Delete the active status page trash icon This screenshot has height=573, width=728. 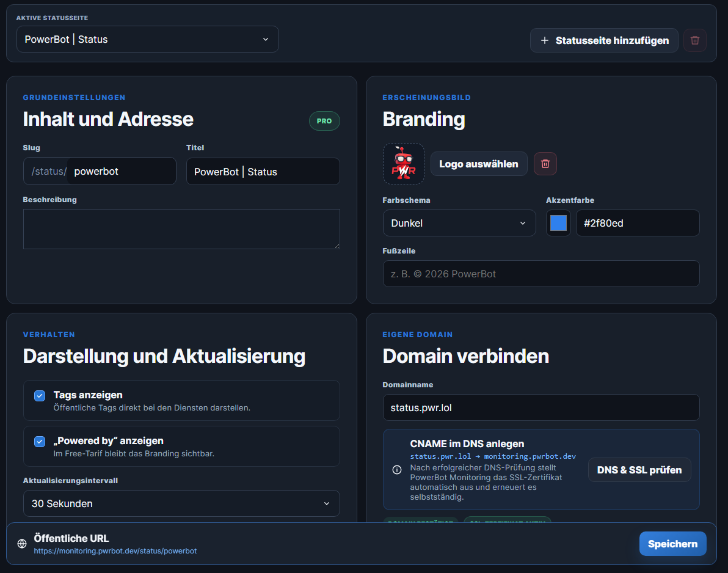tap(694, 40)
